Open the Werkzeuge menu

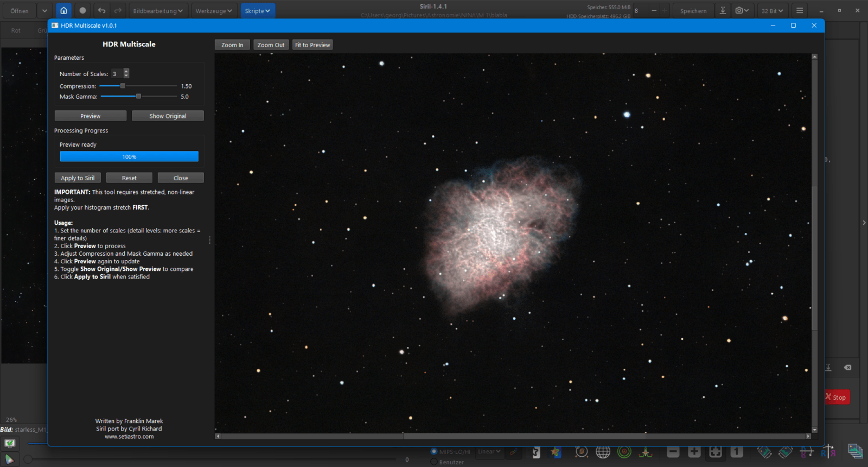(214, 10)
